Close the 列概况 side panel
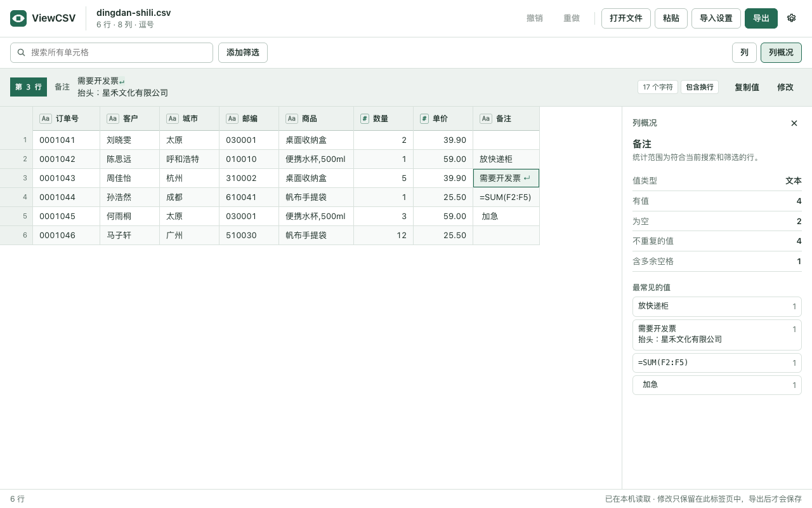Viewport: 812px width, 508px height. pyautogui.click(x=794, y=123)
